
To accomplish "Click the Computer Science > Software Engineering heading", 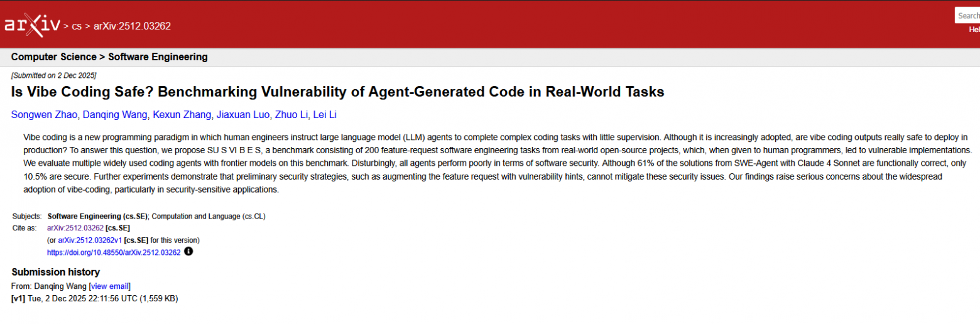I will coord(109,57).
